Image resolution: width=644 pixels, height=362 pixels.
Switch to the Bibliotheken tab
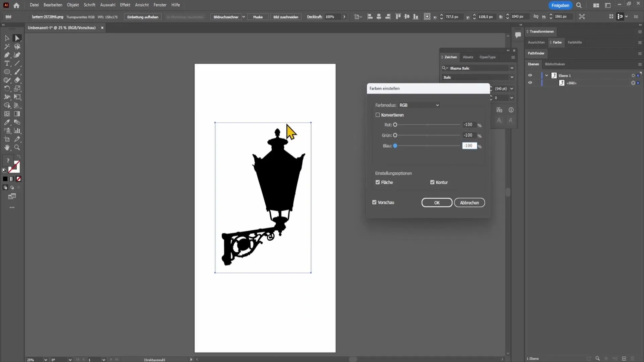pos(555,64)
